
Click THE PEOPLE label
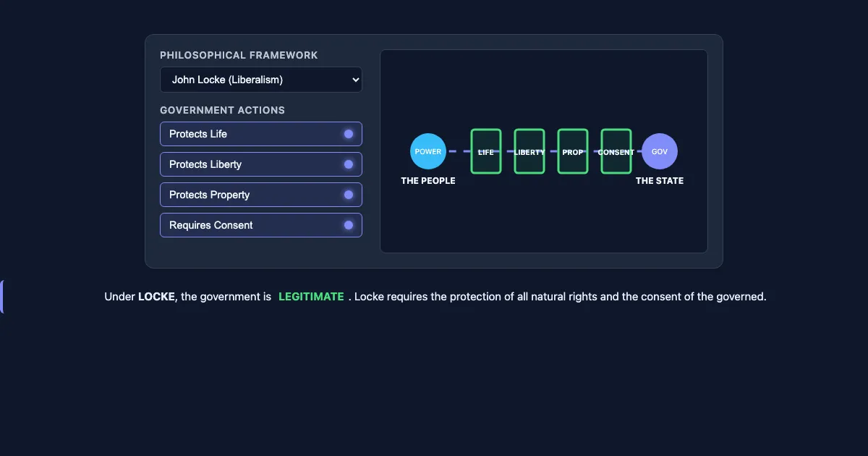[x=428, y=181]
